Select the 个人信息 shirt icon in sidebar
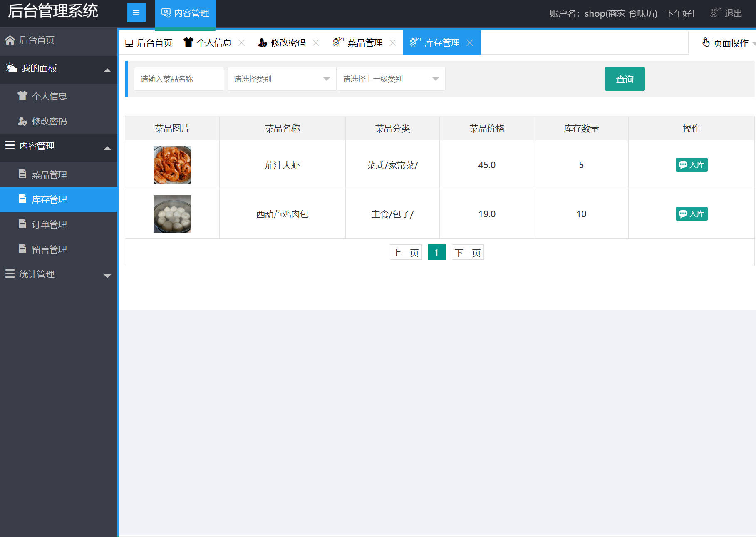Screen dimensions: 756x537 [23, 96]
